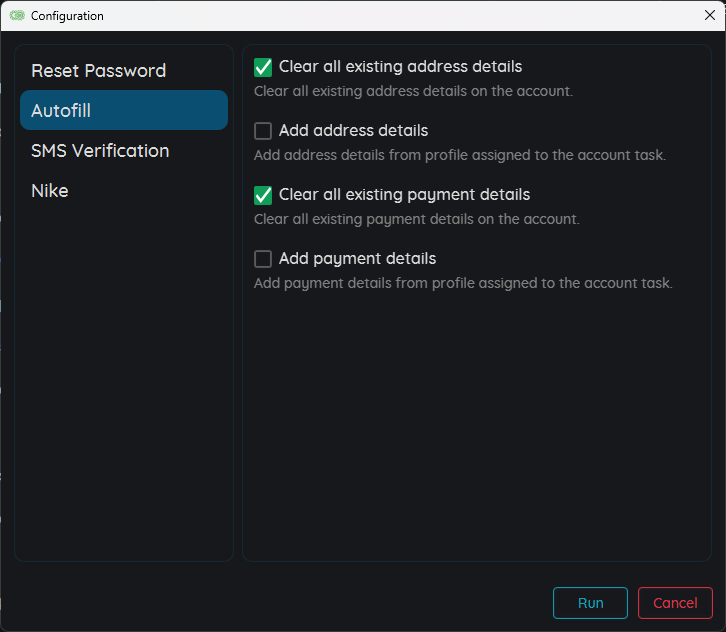Close the Configuration window
Image resolution: width=726 pixels, height=632 pixels.
[709, 16]
